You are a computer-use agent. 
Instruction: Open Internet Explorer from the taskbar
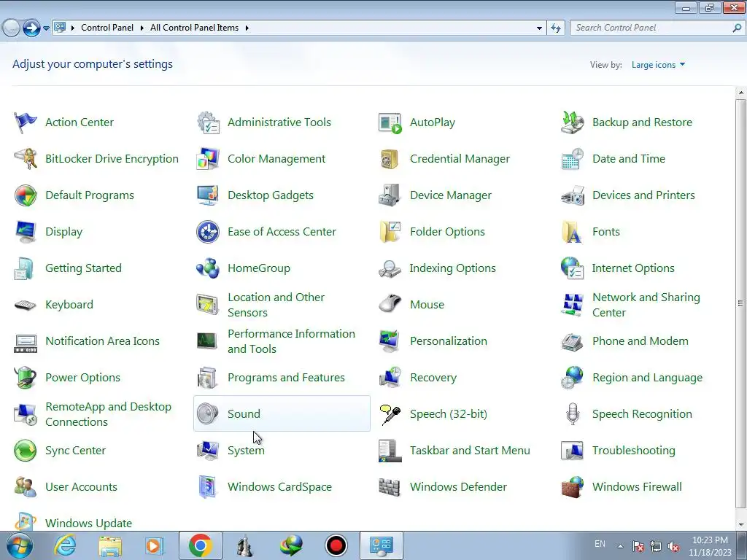65,545
